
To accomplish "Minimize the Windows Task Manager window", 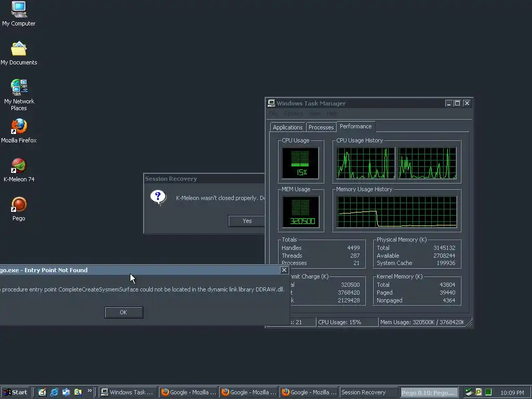I will click(448, 103).
